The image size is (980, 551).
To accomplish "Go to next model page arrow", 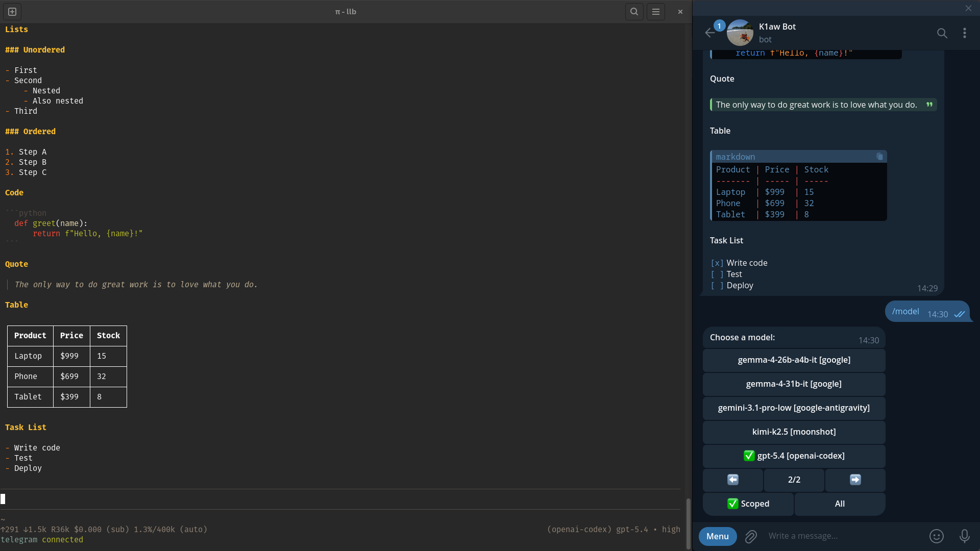I will point(855,480).
